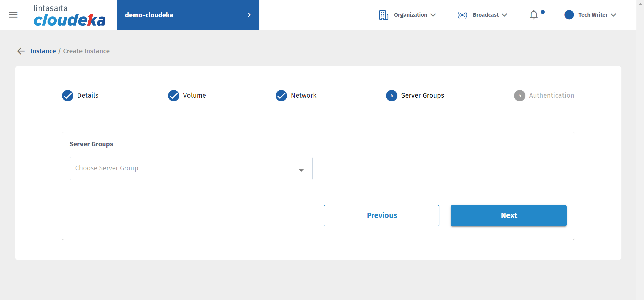The width and height of the screenshot is (644, 300).
Task: Go to the Instance breadcrumb link
Action: pyautogui.click(x=43, y=51)
